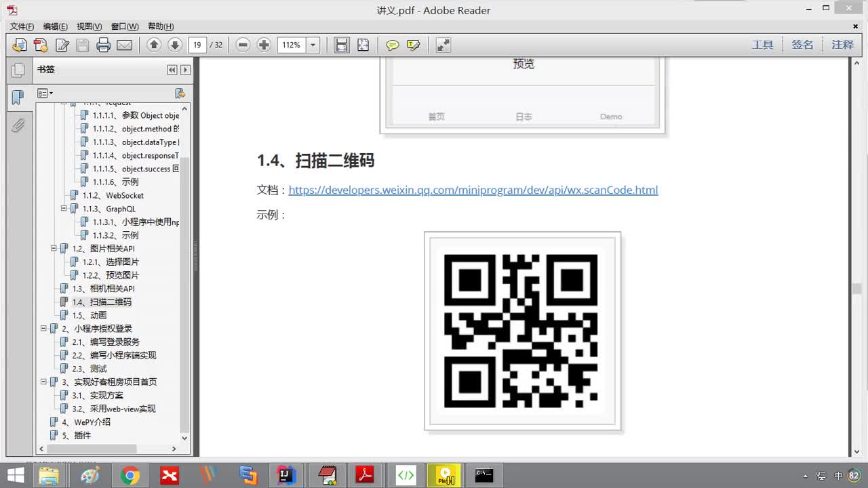This screenshot has width=868, height=488.
Task: Select bookmark 1.1.2、WebSocket
Action: pyautogui.click(x=113, y=195)
